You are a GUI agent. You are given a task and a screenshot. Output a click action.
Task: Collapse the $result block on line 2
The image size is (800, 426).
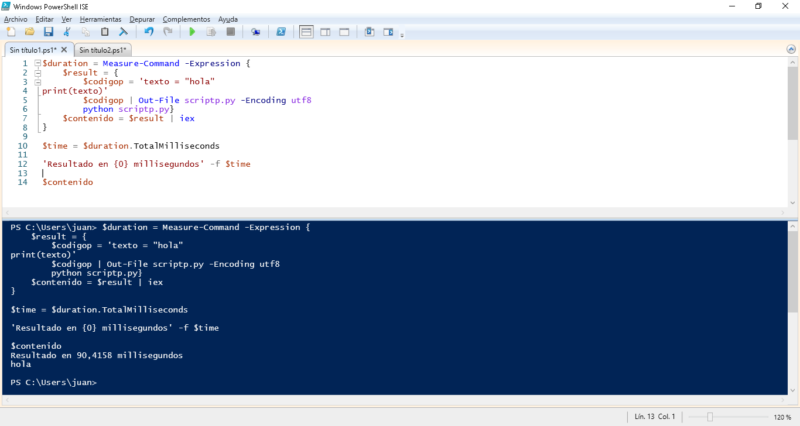pos(37,73)
